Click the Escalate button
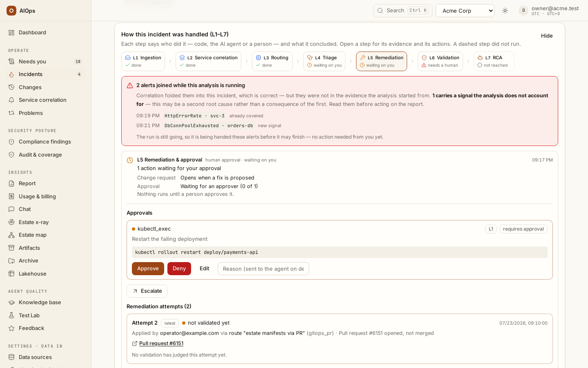This screenshot has height=368, width=588. pos(147,291)
